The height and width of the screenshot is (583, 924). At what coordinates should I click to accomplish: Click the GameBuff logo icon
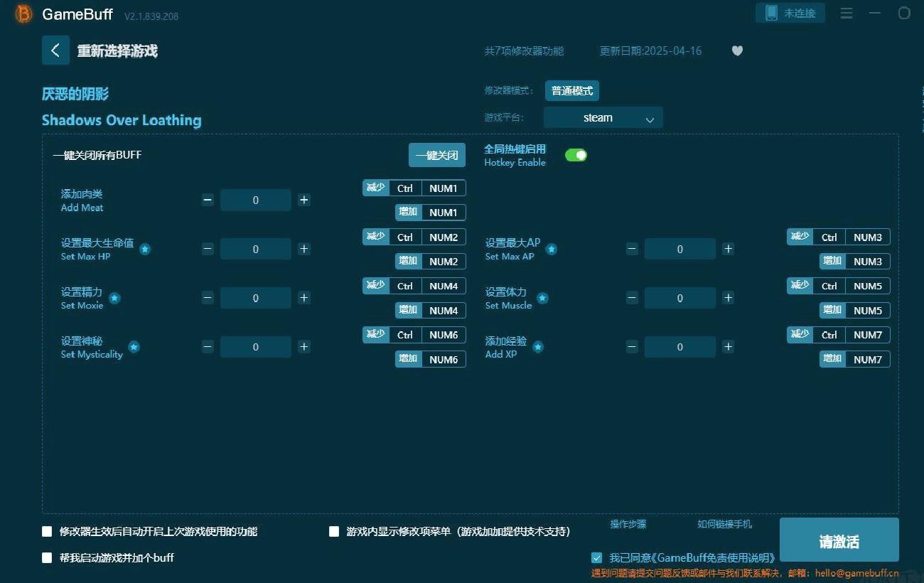tap(23, 14)
